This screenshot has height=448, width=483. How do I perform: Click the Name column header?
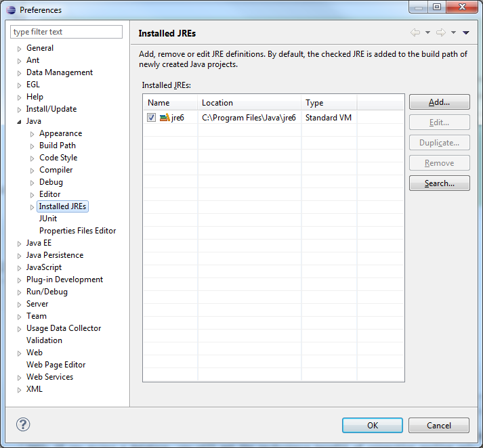(x=170, y=102)
